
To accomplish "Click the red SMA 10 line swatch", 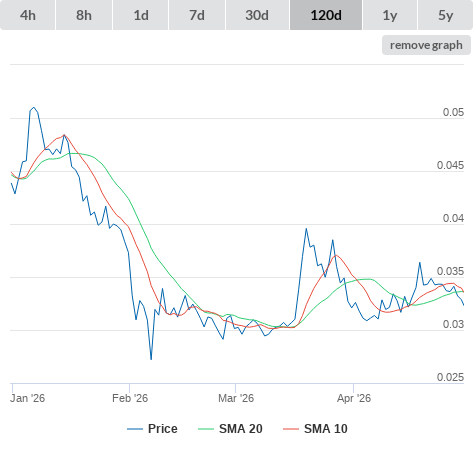I will 291,429.
